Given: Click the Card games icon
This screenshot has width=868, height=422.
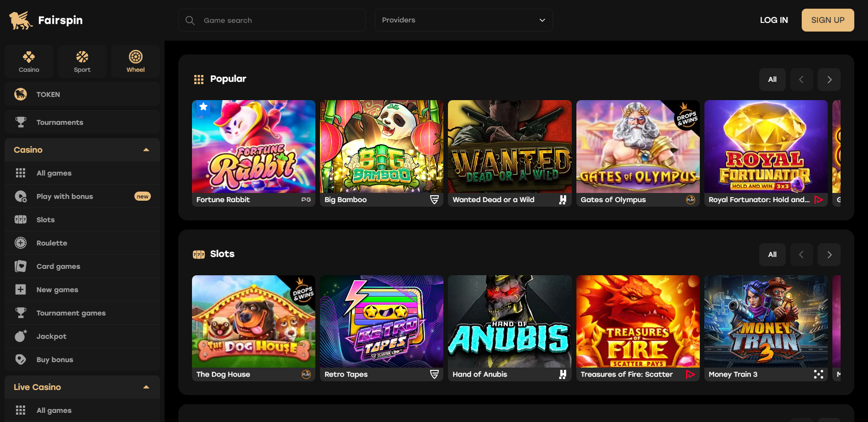Looking at the screenshot, I should click(x=21, y=266).
